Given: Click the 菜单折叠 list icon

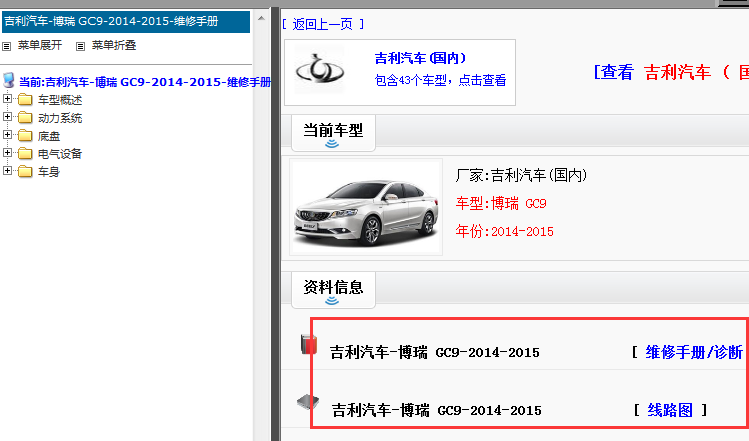Looking at the screenshot, I should (80, 46).
